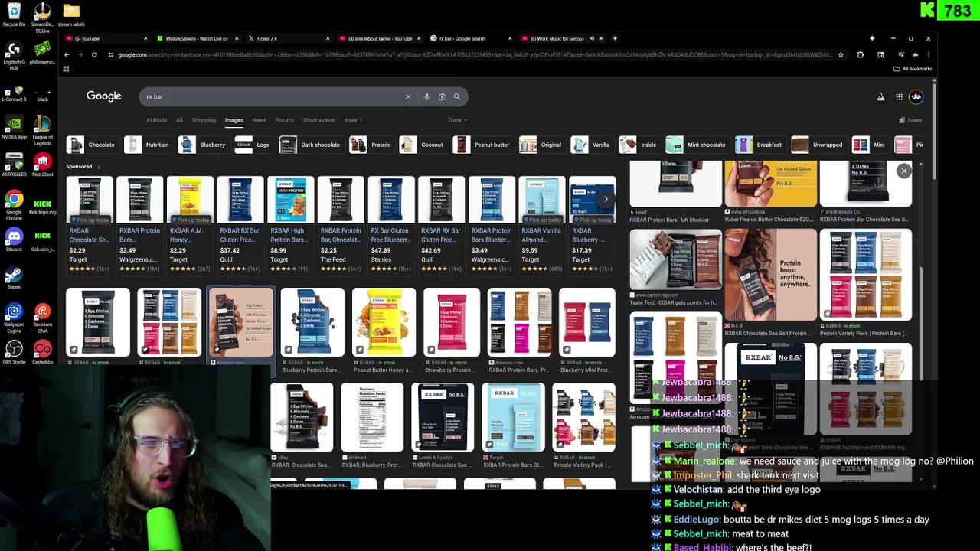
Task: Go back to previous page
Action: [67, 55]
